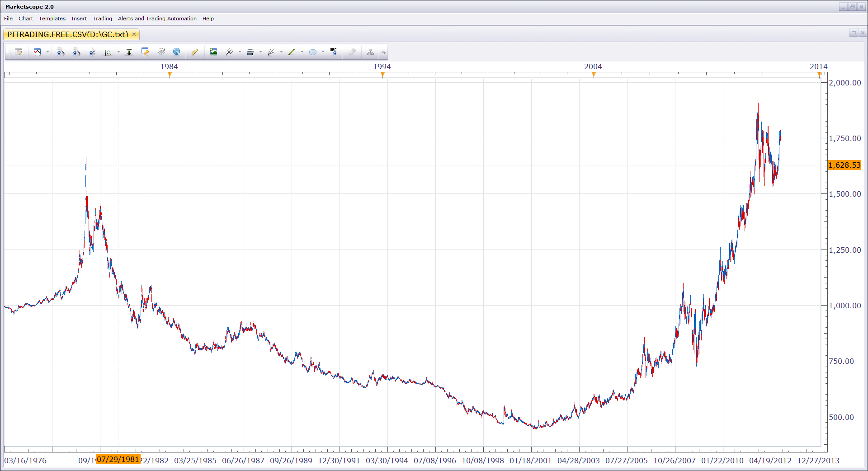Click the 07/29/1981 highlighted date label
The width and height of the screenshot is (868, 471).
coord(118,459)
